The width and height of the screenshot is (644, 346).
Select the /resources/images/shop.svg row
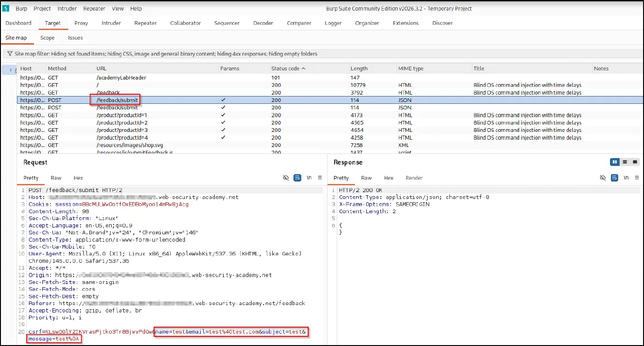(x=330, y=145)
